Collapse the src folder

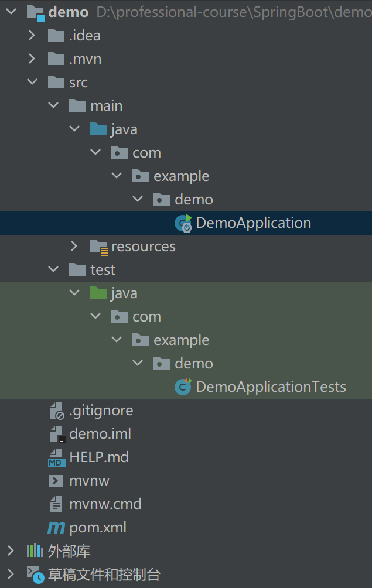coord(32,83)
